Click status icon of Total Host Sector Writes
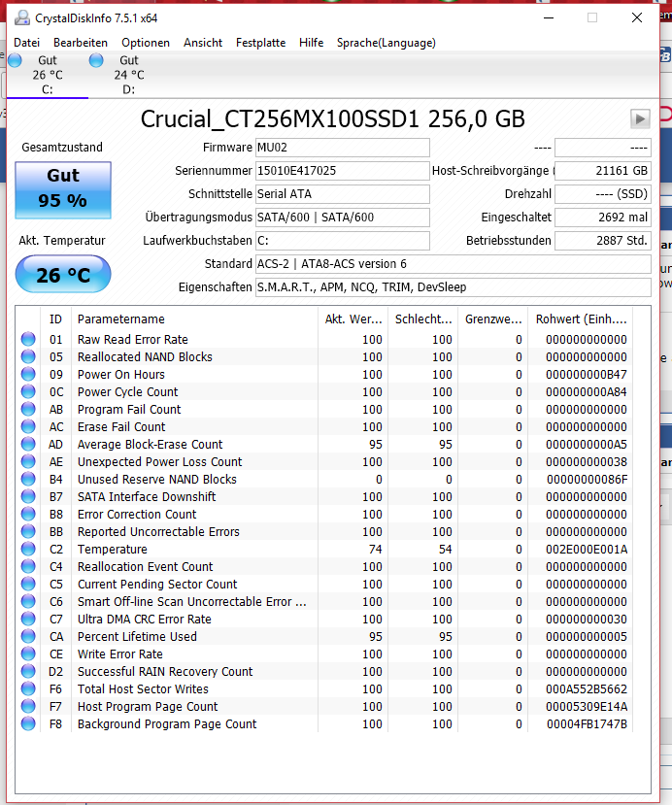 click(x=28, y=688)
